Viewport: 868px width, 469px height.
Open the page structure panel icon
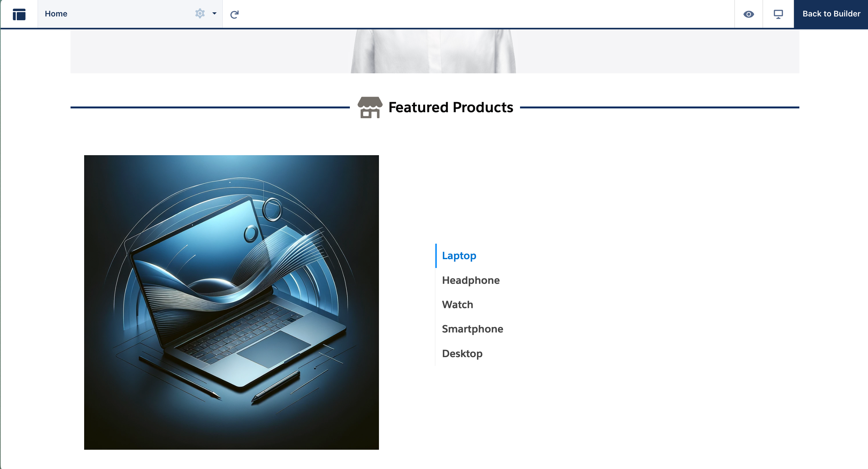19,14
